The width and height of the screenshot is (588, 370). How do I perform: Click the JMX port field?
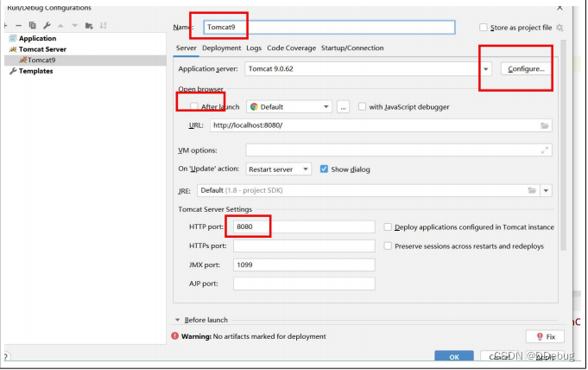coord(304,265)
